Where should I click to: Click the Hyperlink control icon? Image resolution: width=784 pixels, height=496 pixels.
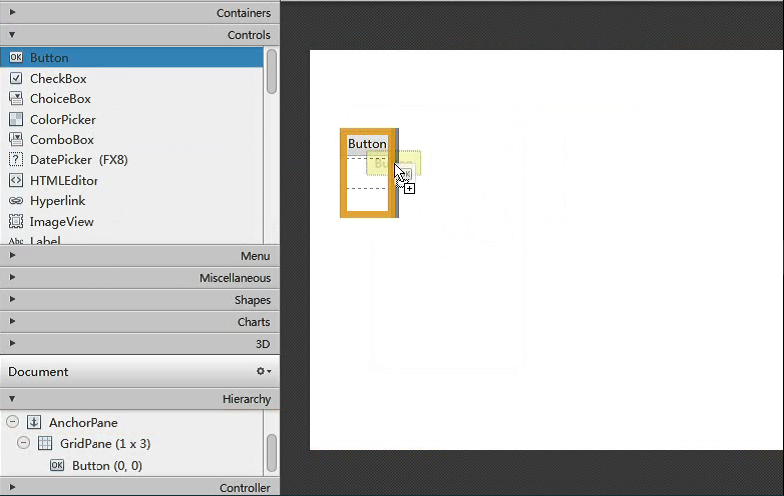16,201
